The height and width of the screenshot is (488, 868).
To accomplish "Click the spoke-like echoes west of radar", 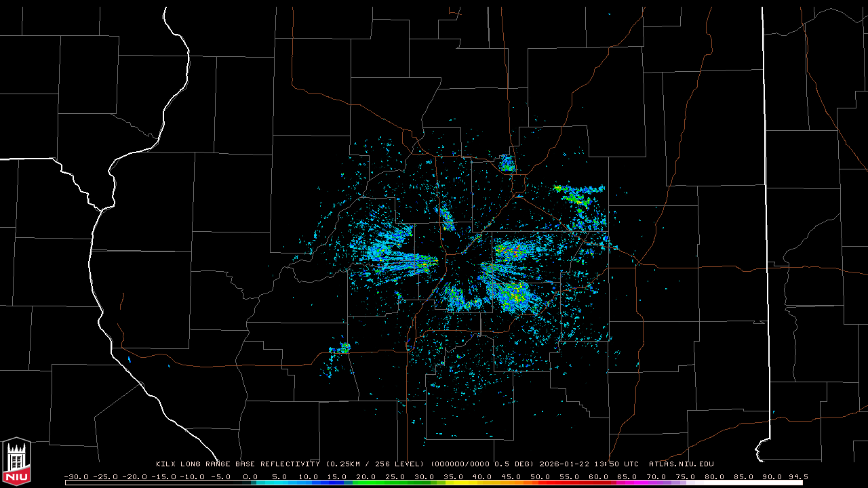I will (397, 256).
